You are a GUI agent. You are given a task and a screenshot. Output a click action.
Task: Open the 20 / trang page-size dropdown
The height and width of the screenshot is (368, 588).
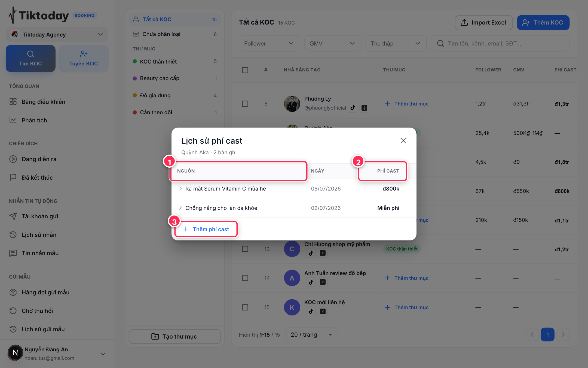click(x=311, y=335)
